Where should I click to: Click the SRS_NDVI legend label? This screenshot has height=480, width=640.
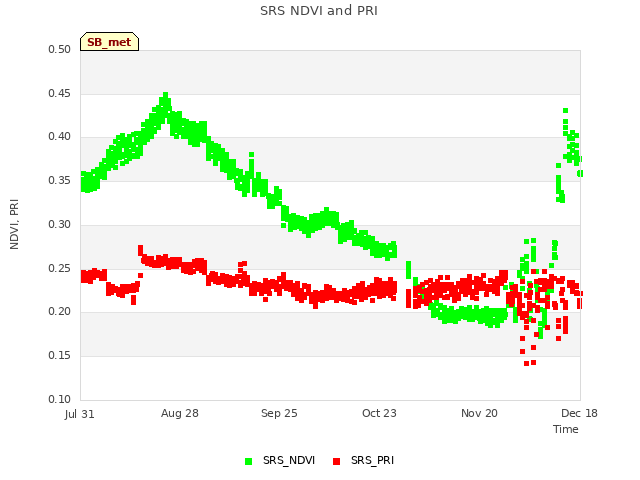tap(289, 460)
